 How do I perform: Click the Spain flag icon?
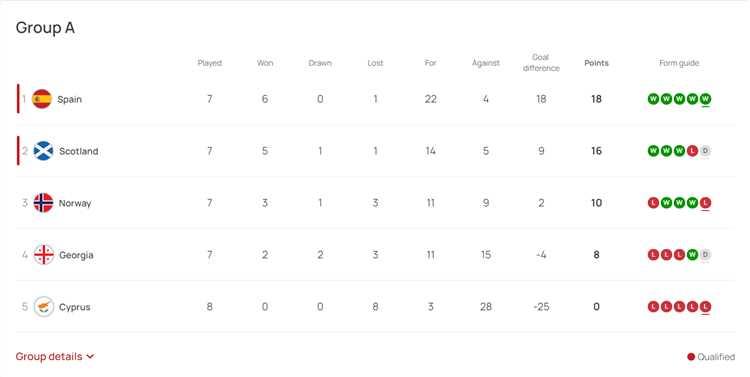coord(42,99)
